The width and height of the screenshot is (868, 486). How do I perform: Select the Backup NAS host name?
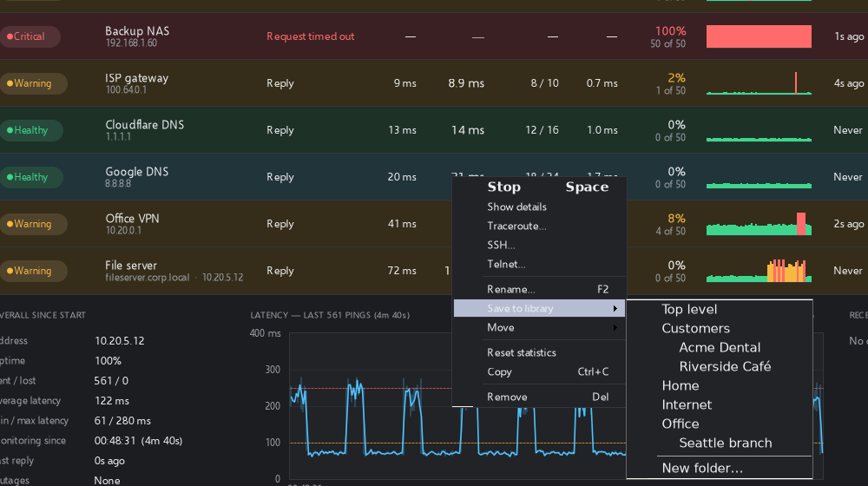click(137, 31)
